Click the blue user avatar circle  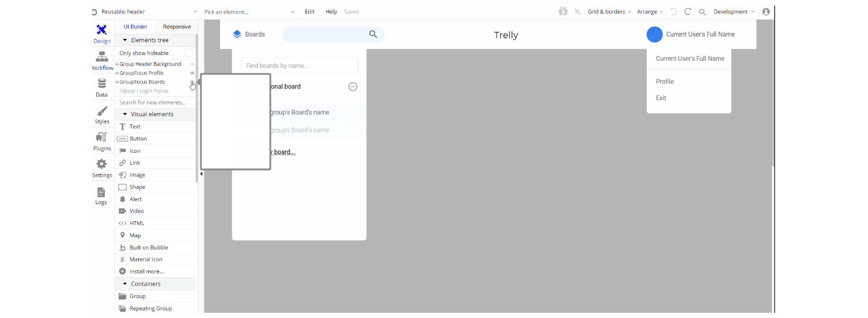tap(655, 34)
